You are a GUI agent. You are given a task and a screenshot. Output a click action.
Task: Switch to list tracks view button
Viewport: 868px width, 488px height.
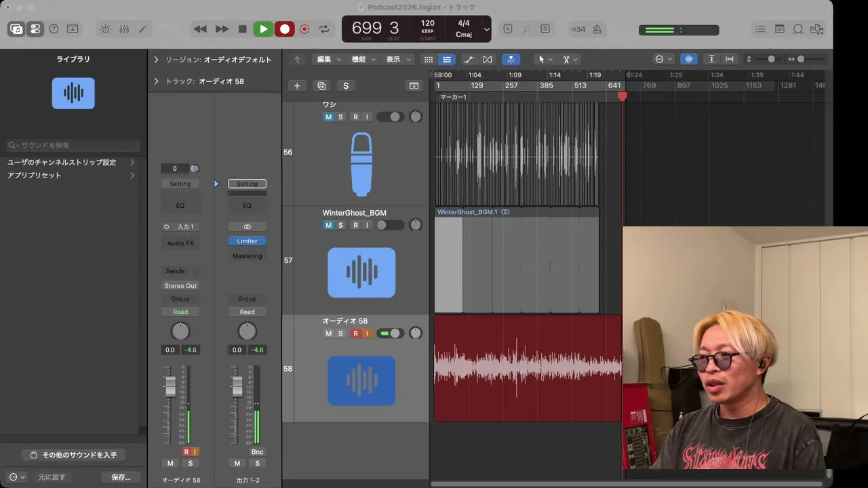pyautogui.click(x=446, y=60)
